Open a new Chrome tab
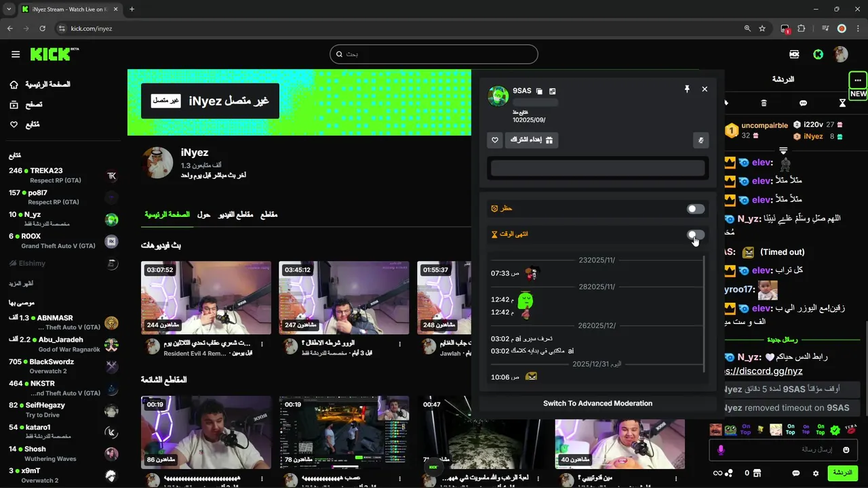The image size is (868, 488). pos(132,9)
